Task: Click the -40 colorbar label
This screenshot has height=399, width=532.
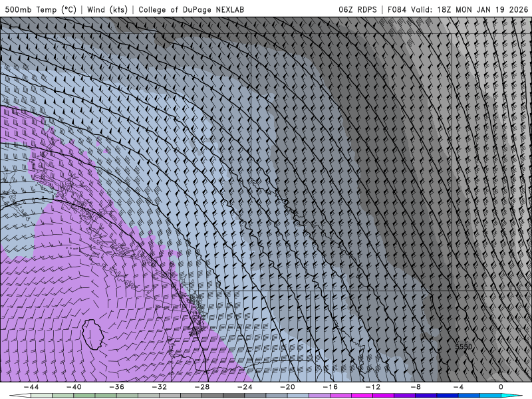Action: [x=74, y=387]
